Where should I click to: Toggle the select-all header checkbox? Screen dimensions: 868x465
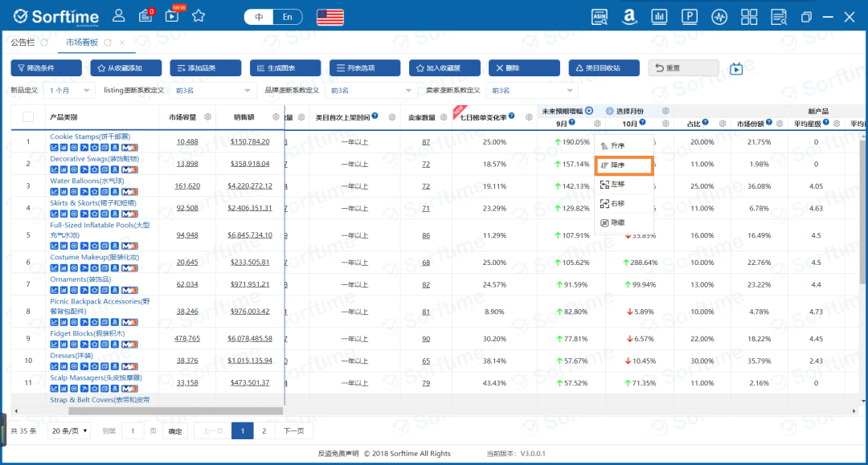(28, 116)
